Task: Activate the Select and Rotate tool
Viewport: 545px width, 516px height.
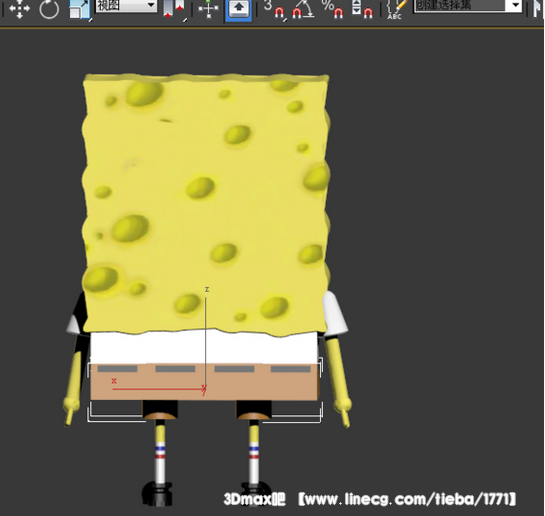Action: [x=49, y=9]
